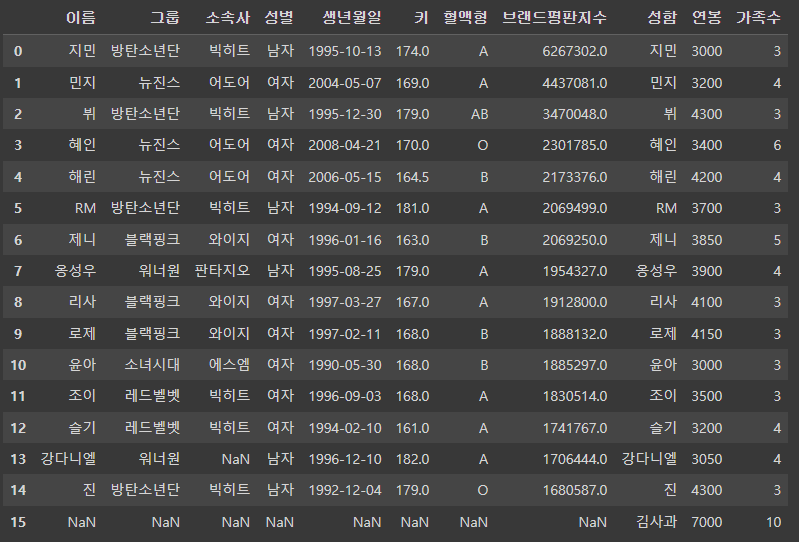Viewport: 799px width, 542px height.
Task: Click 강다니엘 in the 이름 column
Action: click(x=68, y=459)
